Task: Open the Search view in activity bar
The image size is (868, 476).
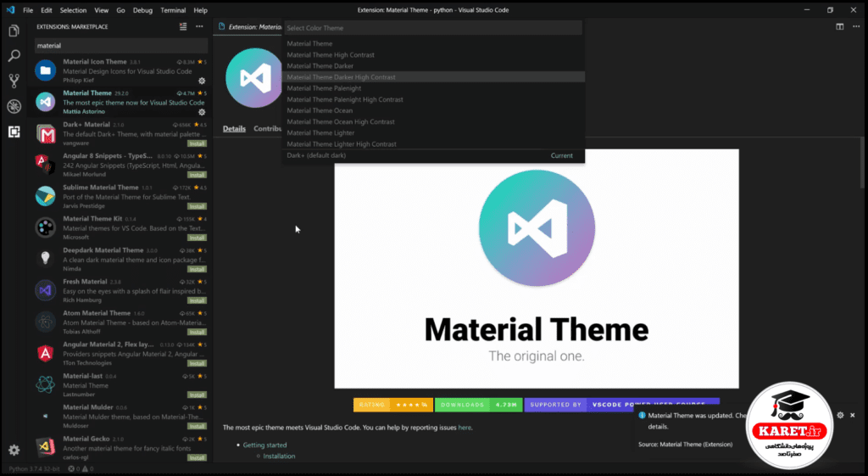Action: (x=14, y=55)
